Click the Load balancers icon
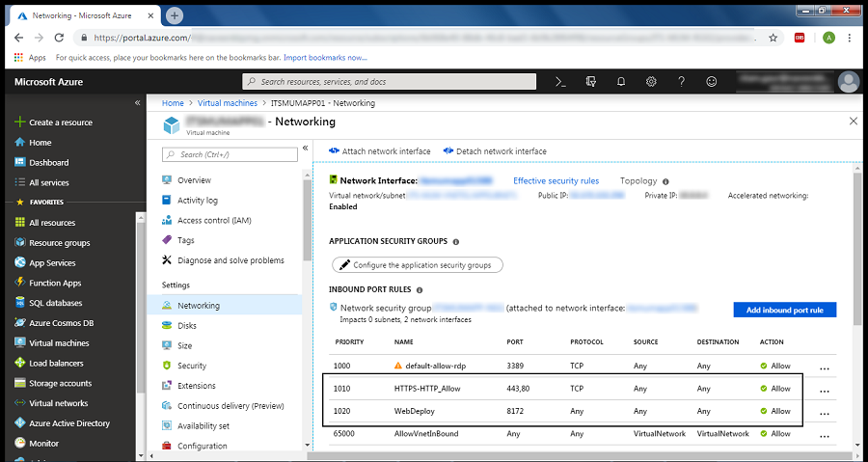868x462 pixels. coord(20,363)
